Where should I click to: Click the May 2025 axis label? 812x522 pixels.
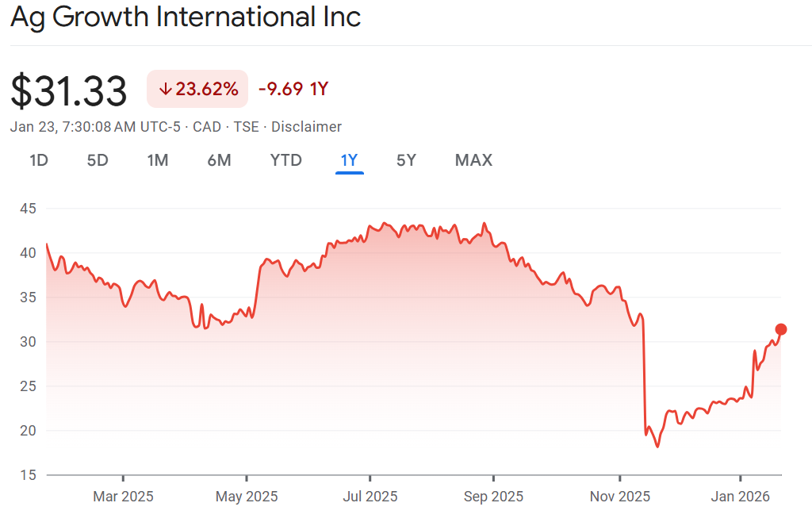247,497
